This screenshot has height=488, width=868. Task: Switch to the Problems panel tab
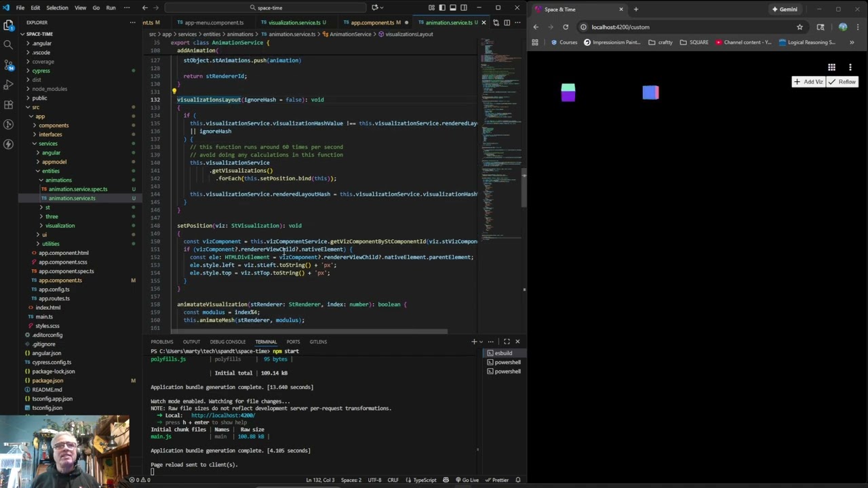(161, 342)
